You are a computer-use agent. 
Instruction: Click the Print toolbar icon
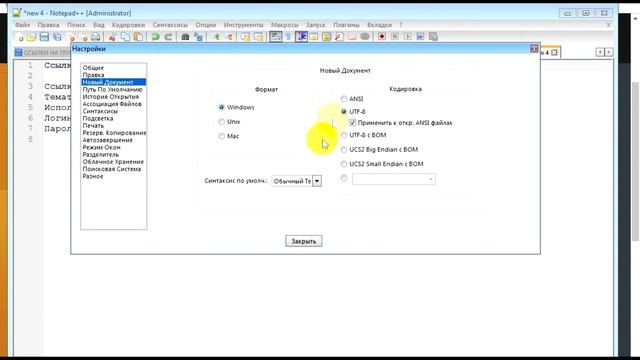[x=96, y=37]
